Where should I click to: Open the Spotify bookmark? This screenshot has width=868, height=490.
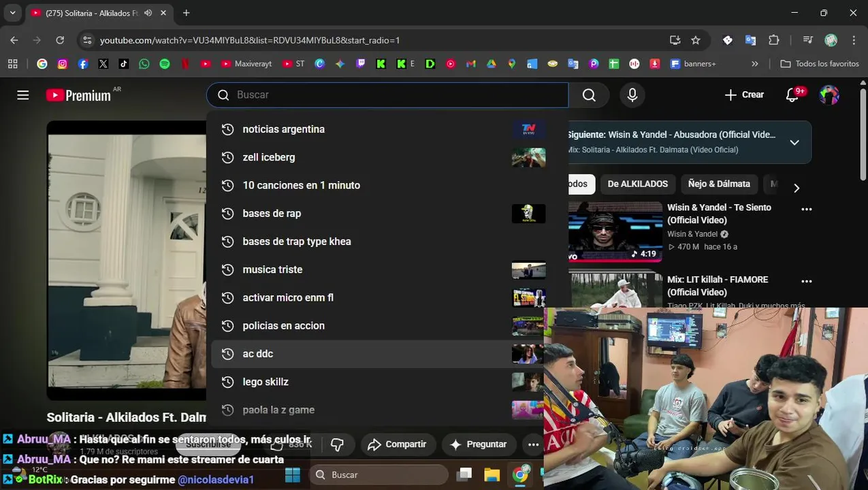164,64
